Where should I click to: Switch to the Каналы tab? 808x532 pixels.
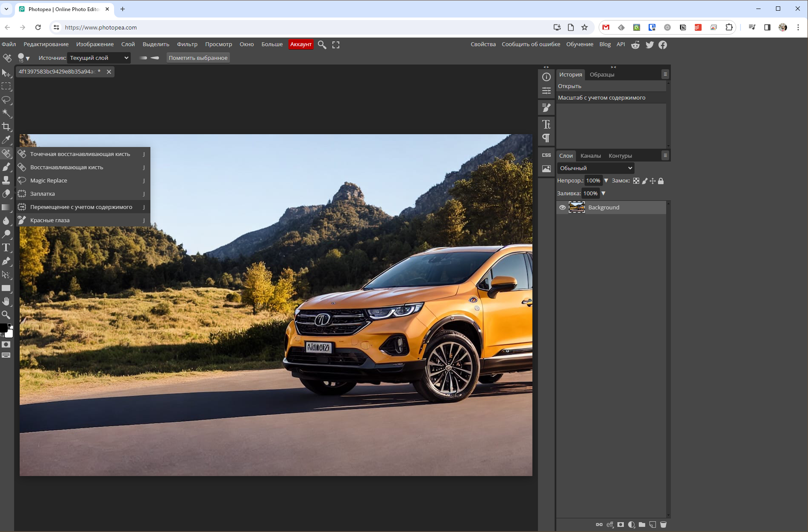(x=591, y=156)
